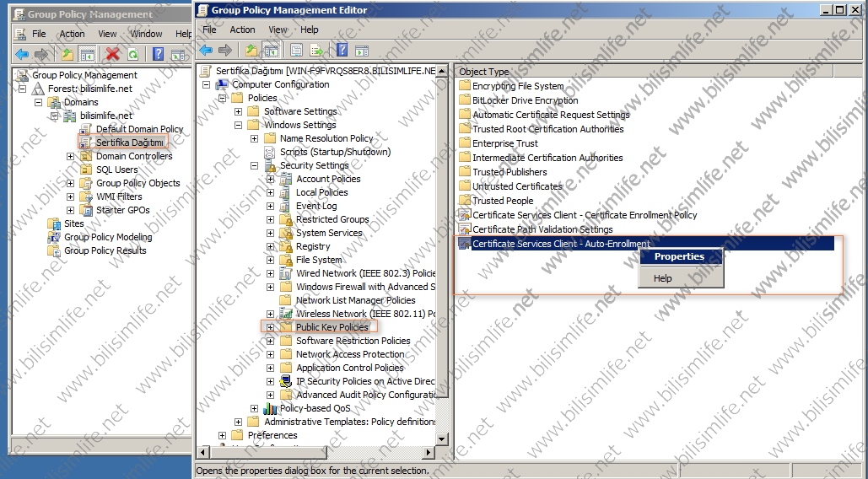The image size is (868, 479).
Task: Select Software Restriction Policies node
Action: (x=353, y=341)
